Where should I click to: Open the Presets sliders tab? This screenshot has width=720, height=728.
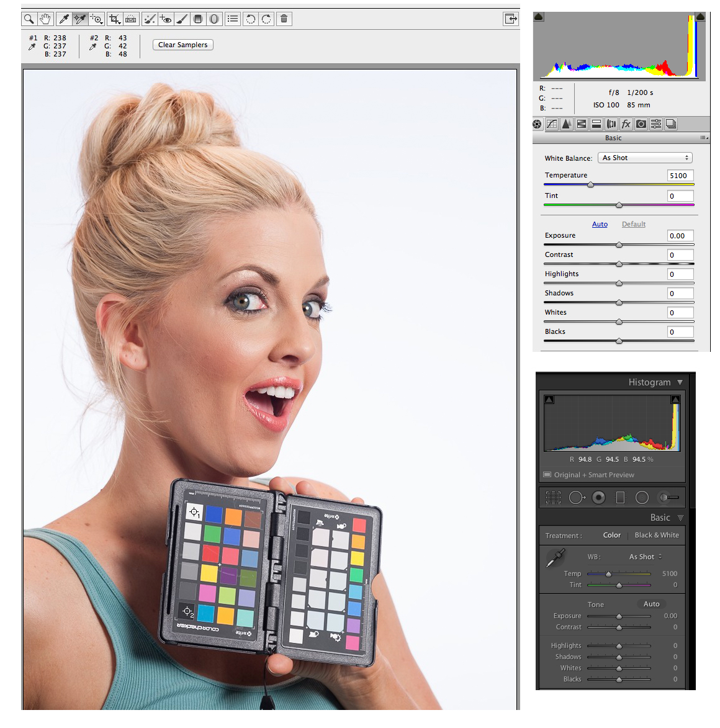656,124
